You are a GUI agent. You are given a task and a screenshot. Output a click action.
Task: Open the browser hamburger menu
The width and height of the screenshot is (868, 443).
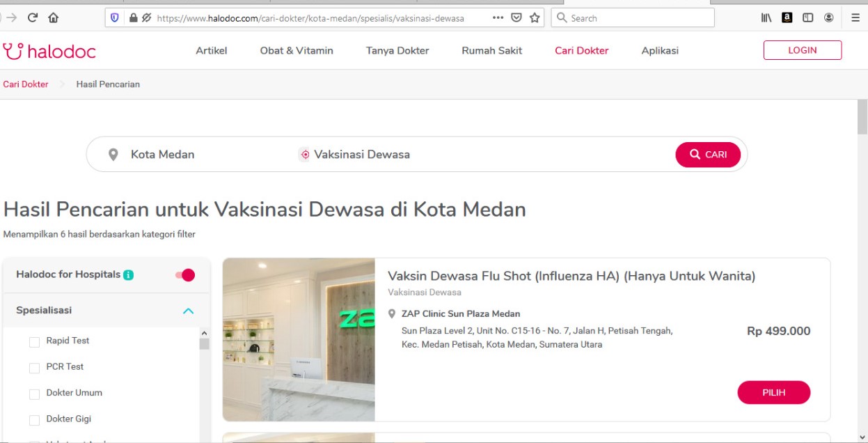(x=855, y=18)
